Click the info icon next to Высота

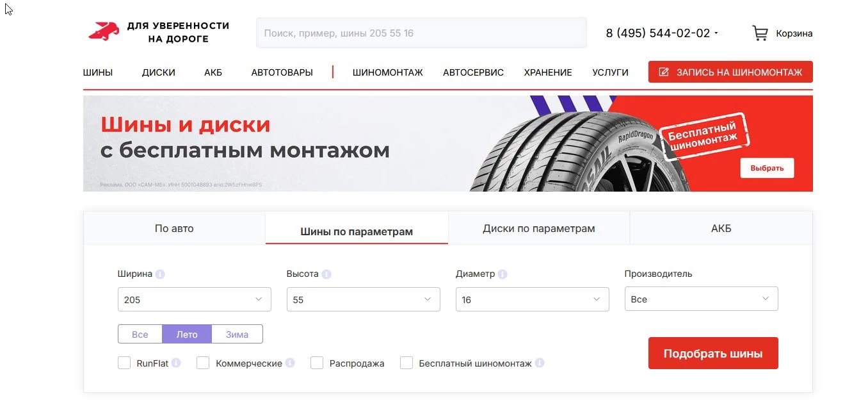[326, 274]
